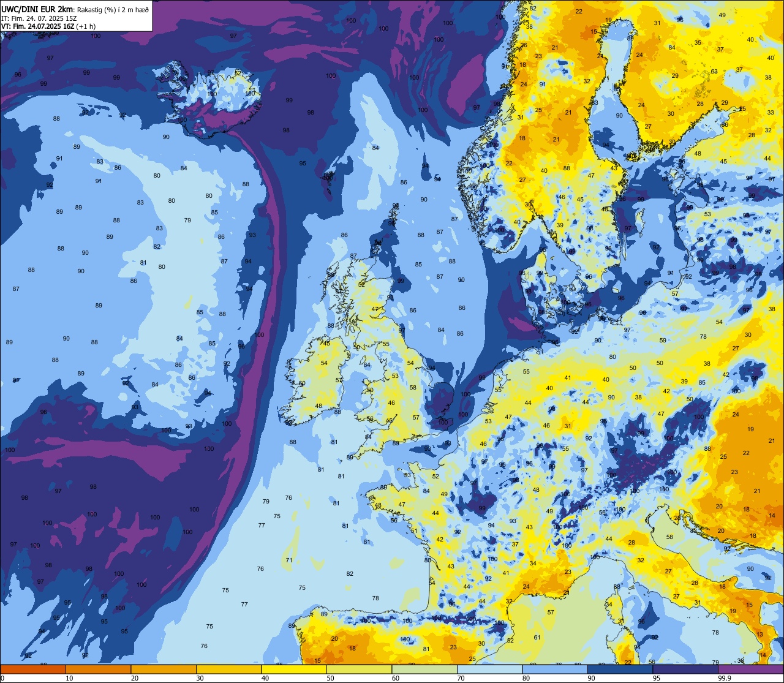Screen dimensions: 784x683
Task: Click the humidity value "63" on the map
Action: (x=714, y=72)
